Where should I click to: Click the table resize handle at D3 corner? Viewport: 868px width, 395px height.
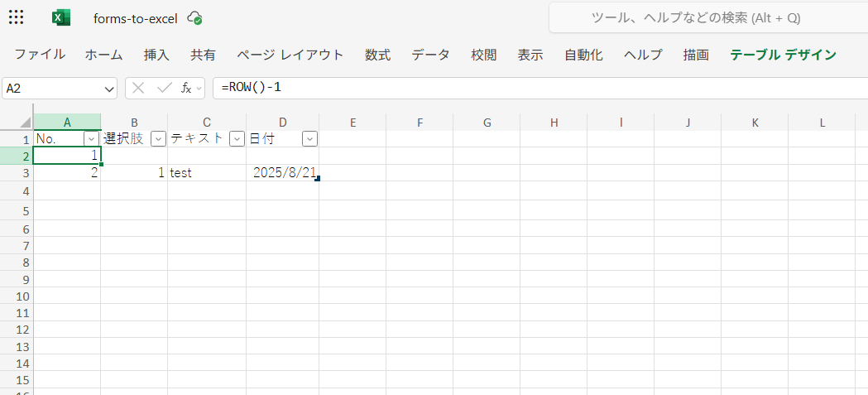(x=317, y=178)
